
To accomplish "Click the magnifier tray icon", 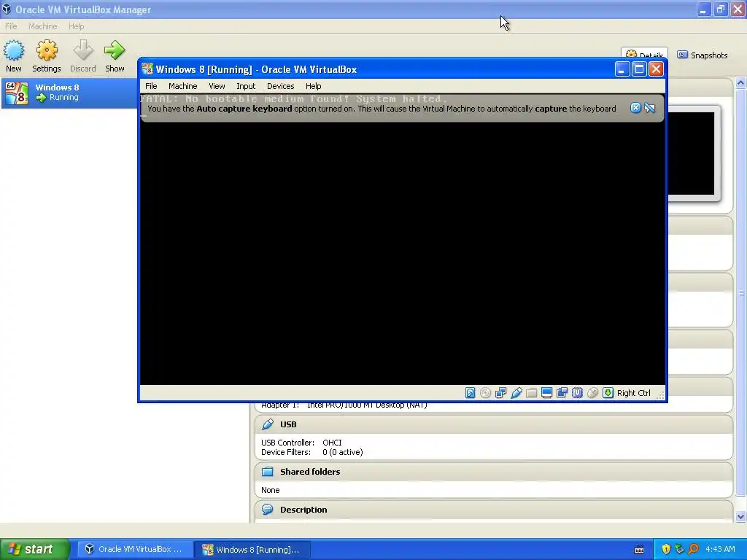I will pos(693,549).
